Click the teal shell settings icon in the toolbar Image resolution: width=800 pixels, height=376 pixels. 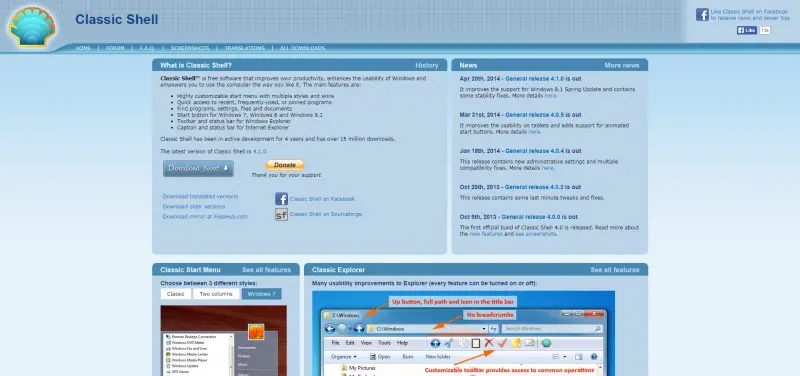click(546, 343)
